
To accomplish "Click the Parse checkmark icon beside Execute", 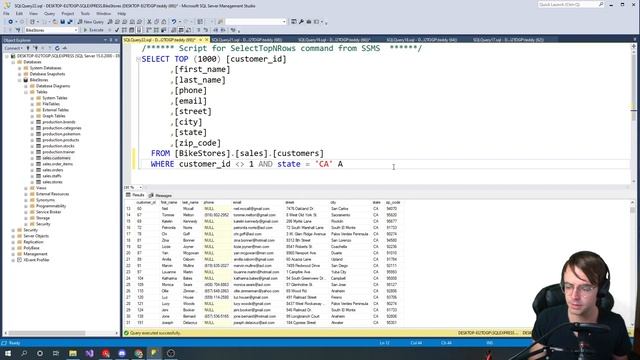I will pos(117,30).
